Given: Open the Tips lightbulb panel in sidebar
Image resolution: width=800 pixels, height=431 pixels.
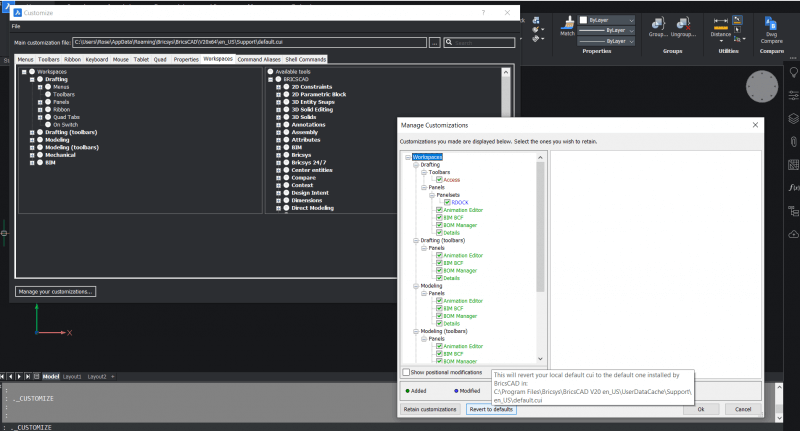Looking at the screenshot, I should pos(793,72).
